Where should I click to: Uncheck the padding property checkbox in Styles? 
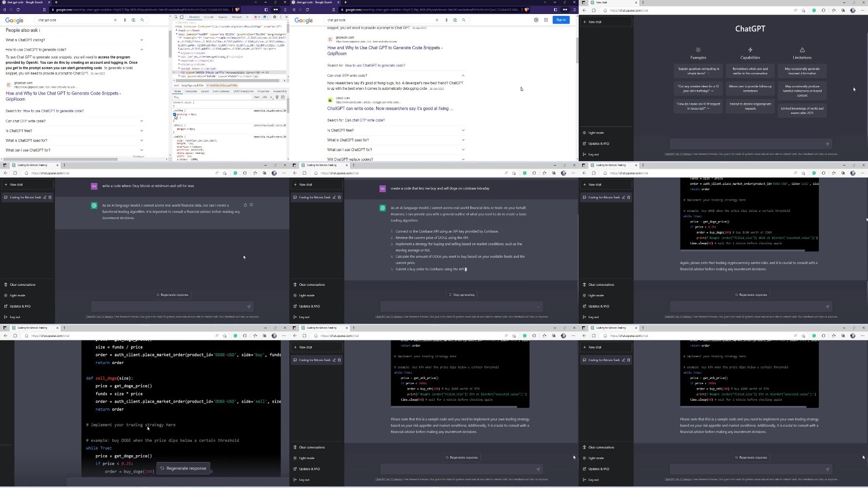tap(175, 114)
